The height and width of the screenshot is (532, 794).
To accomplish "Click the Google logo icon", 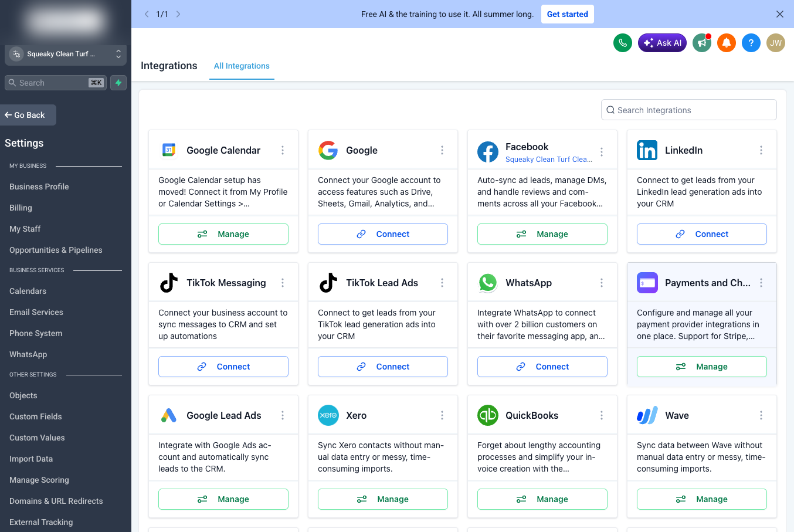I will click(x=328, y=150).
